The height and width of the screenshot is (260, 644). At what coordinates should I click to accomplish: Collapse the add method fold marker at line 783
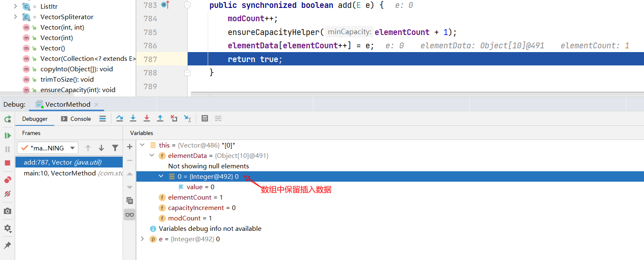[x=187, y=5]
